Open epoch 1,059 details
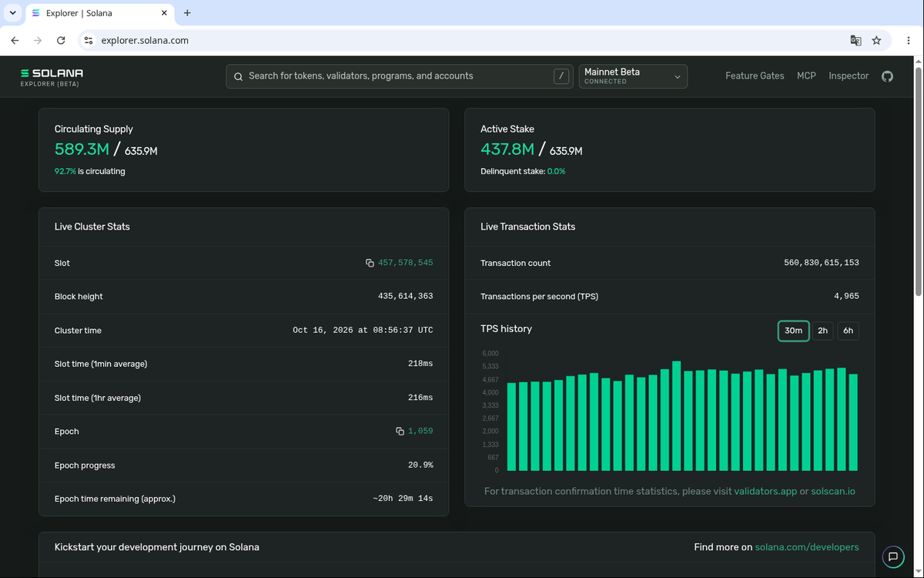The image size is (924, 578). pyautogui.click(x=420, y=432)
